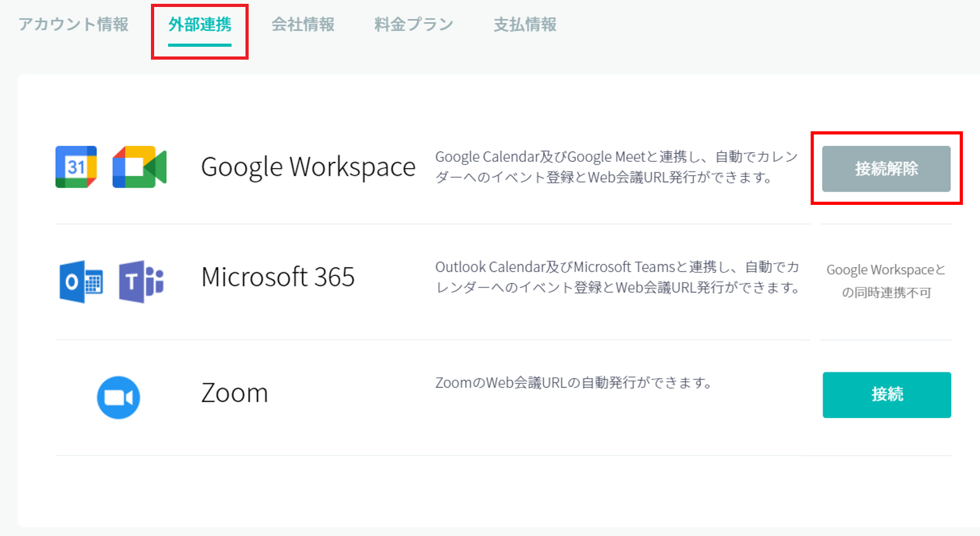Switch to the 会社情報 tab
Viewport: 980px width, 536px height.
(303, 25)
